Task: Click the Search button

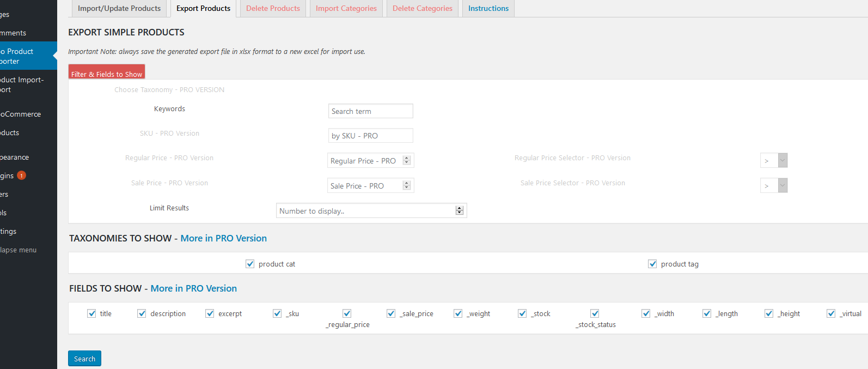Action: 84,359
